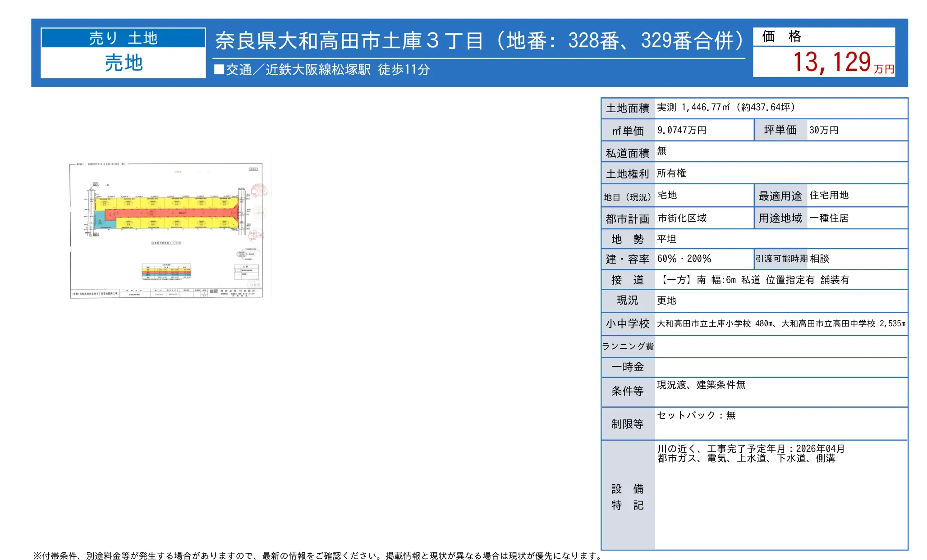Select the ㎡単価 value 9.0747万円
The image size is (927, 560).
pos(682,130)
